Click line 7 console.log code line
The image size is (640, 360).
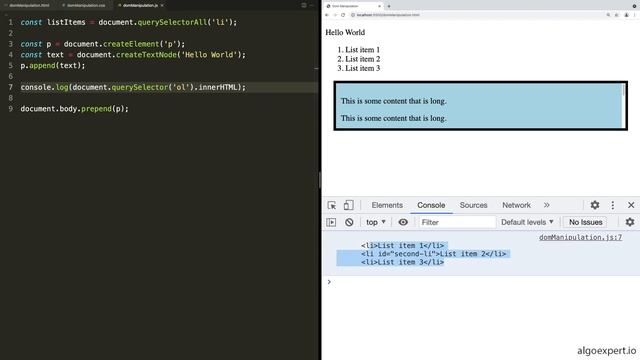point(133,87)
